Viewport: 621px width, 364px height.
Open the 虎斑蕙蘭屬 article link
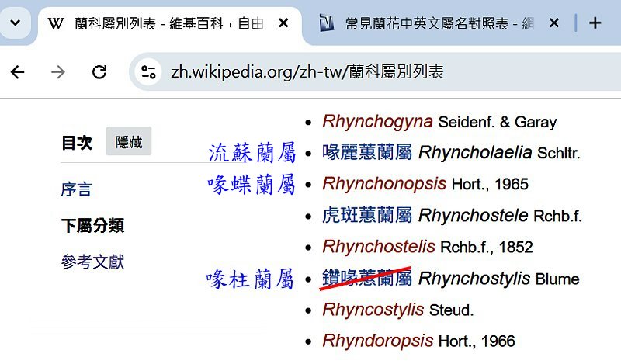pyautogui.click(x=367, y=216)
